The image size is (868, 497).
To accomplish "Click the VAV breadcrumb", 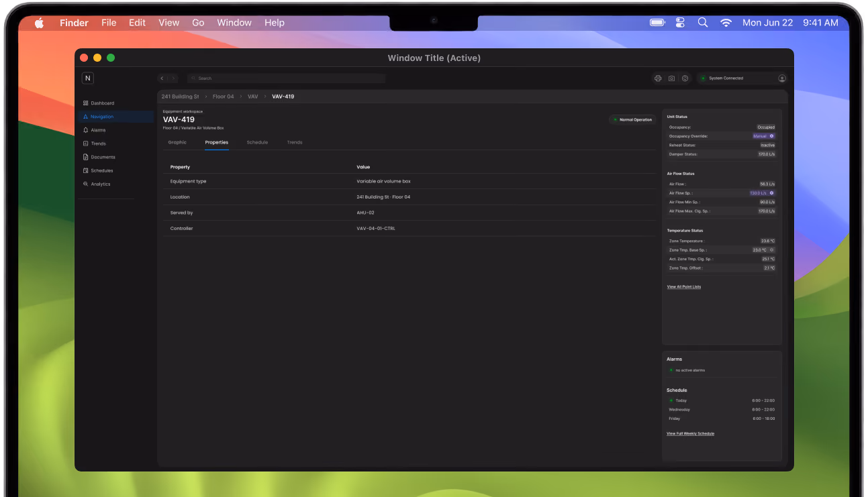I will (253, 97).
